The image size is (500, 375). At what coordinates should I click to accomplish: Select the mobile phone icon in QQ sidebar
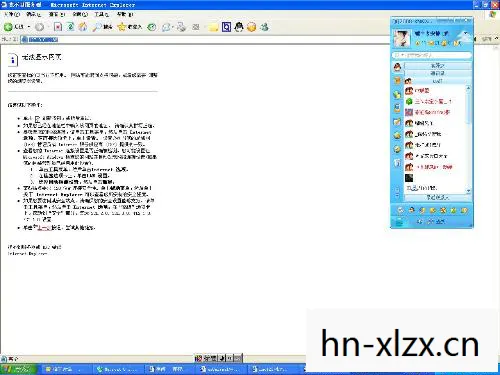click(x=397, y=108)
